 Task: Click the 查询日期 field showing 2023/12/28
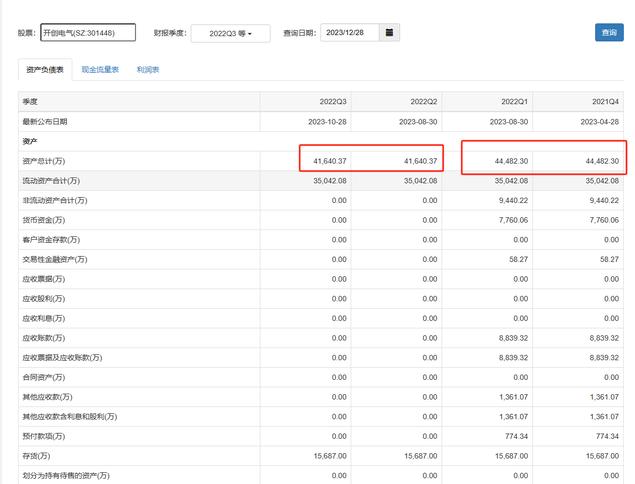(x=349, y=33)
